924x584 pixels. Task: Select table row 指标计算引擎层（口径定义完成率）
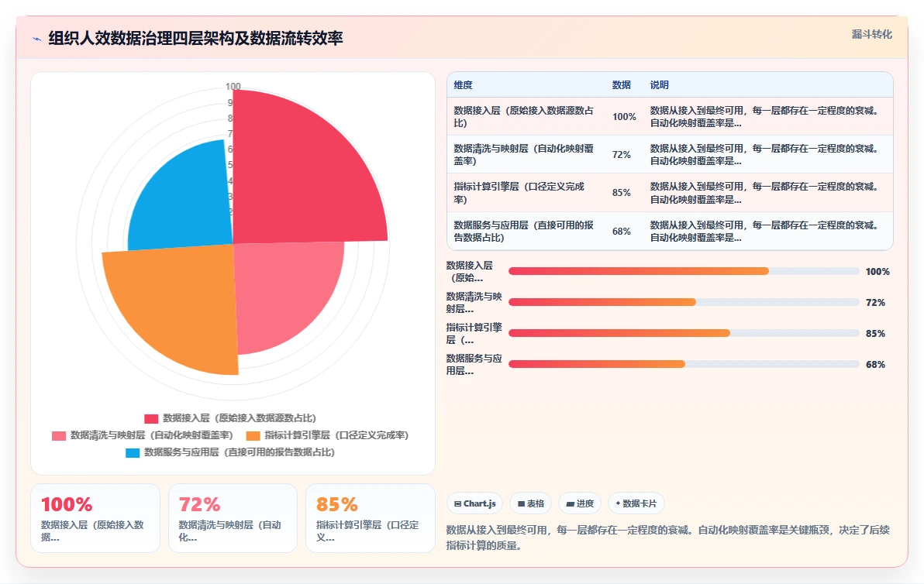pyautogui.click(x=670, y=193)
